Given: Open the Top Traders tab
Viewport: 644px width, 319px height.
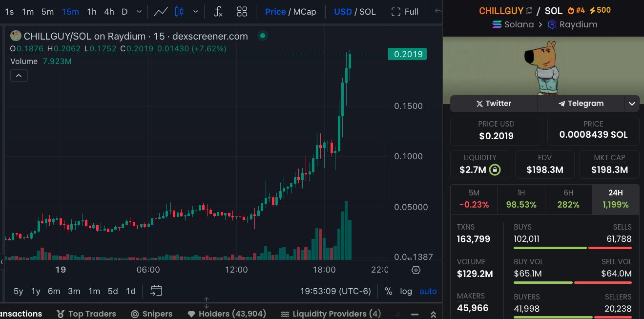Looking at the screenshot, I should coord(86,314).
